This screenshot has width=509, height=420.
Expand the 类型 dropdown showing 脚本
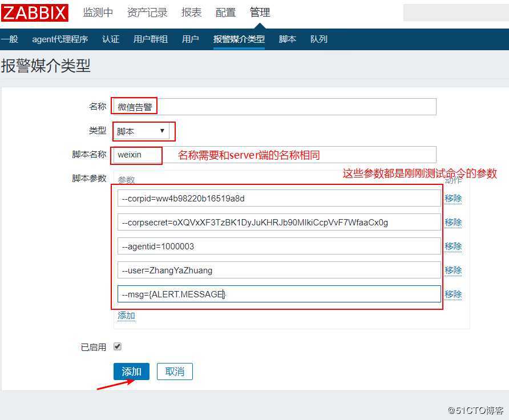point(141,131)
